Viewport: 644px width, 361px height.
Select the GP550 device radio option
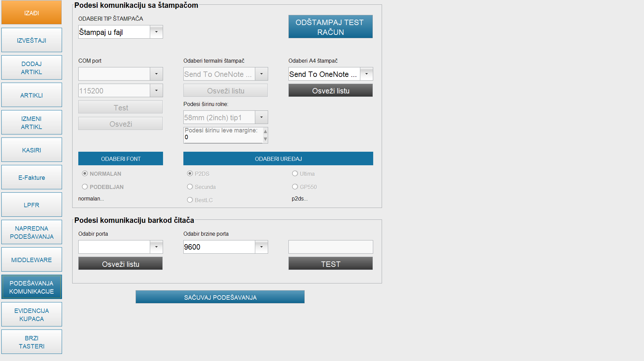[295, 187]
